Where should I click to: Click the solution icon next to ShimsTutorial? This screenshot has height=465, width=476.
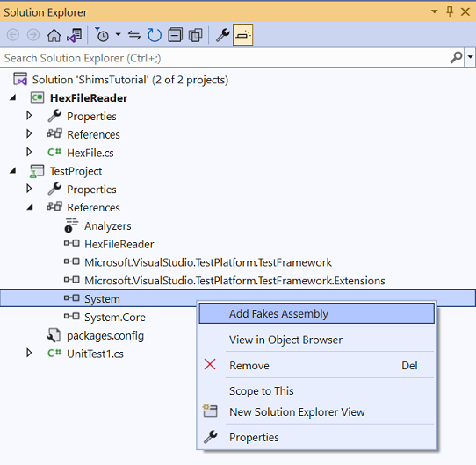click(x=20, y=79)
